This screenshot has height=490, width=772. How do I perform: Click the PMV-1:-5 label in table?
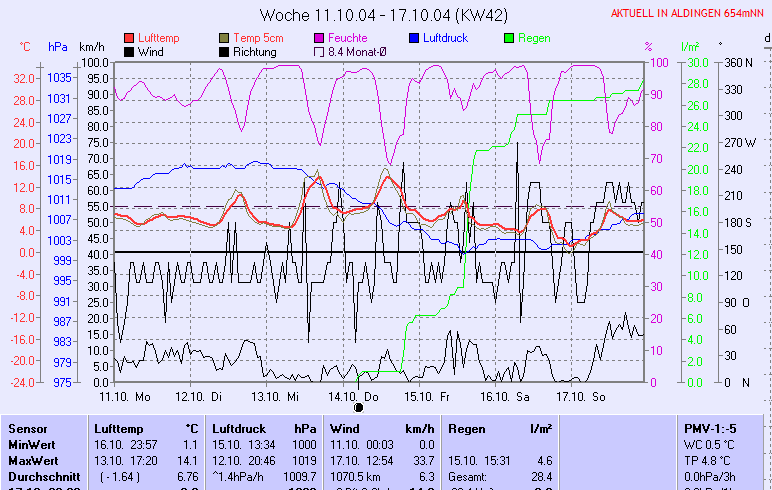709,428
